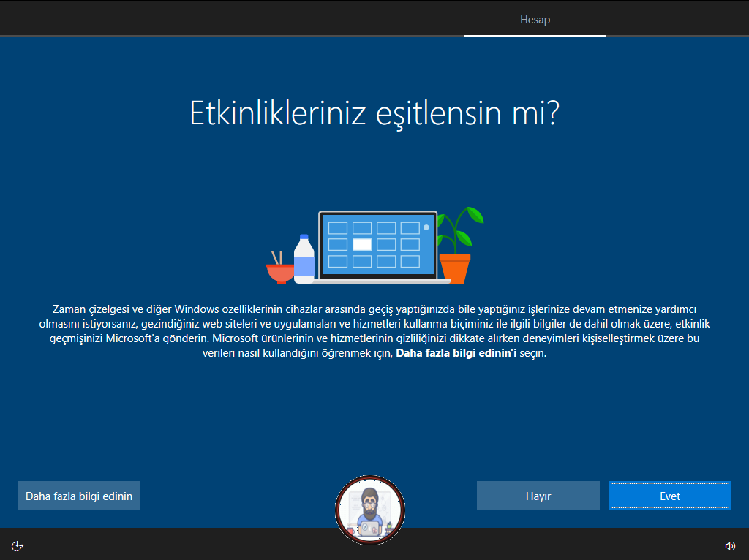Click the bearded man avatar badge
749x560 pixels.
(x=370, y=510)
